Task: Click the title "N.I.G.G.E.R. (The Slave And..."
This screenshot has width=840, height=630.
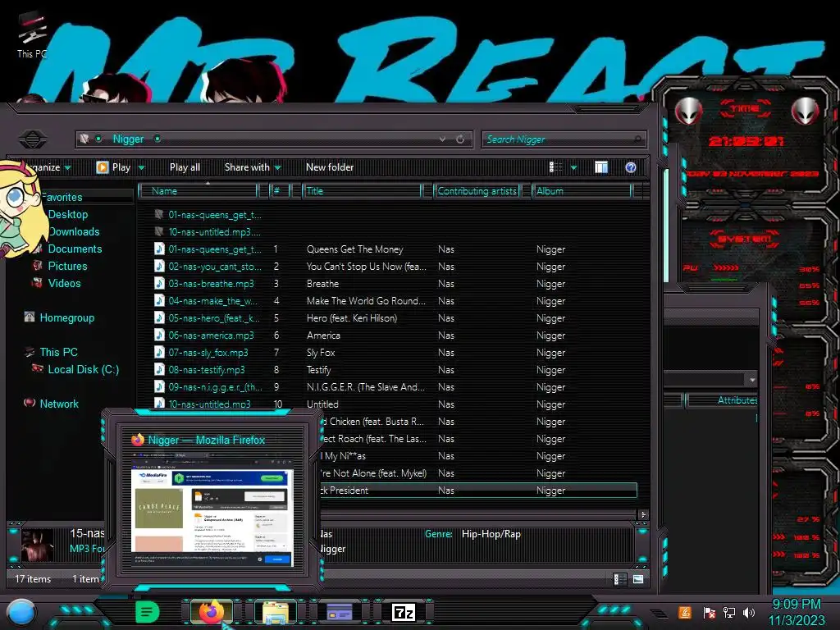Action: point(366,387)
